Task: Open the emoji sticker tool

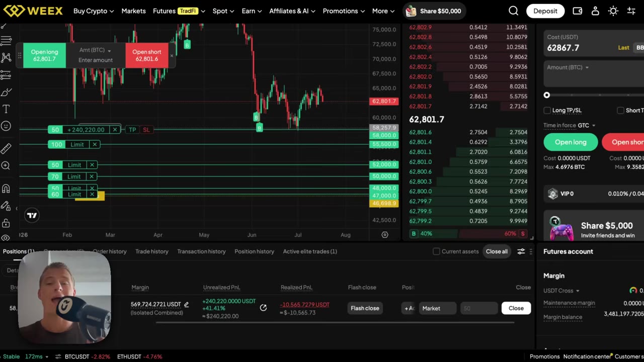Action: click(x=6, y=126)
